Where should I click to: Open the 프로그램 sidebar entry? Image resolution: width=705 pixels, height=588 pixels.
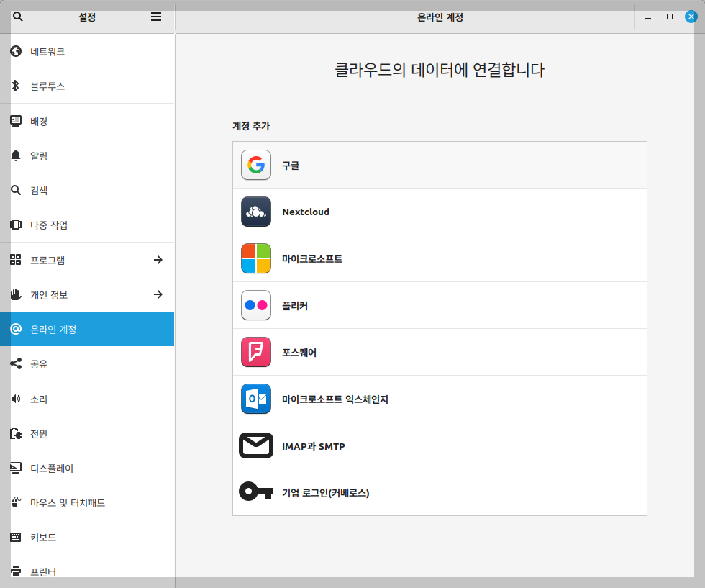click(87, 260)
